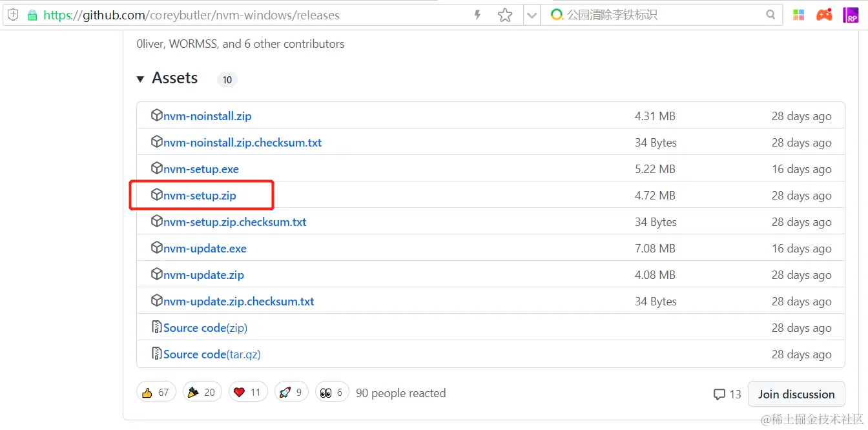Collapse the Assets section triangle
Image resolution: width=868 pixels, height=430 pixels.
tap(140, 79)
